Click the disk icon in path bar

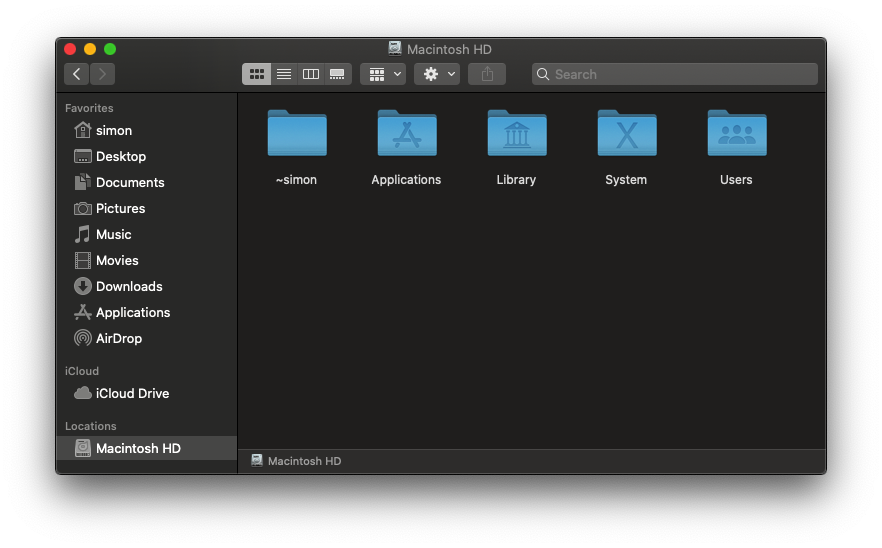tap(257, 461)
